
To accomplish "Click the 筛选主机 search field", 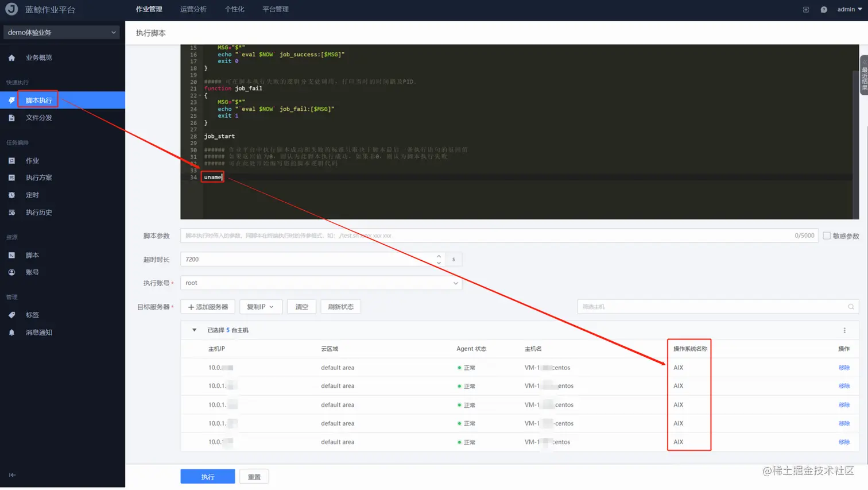I will coord(718,307).
